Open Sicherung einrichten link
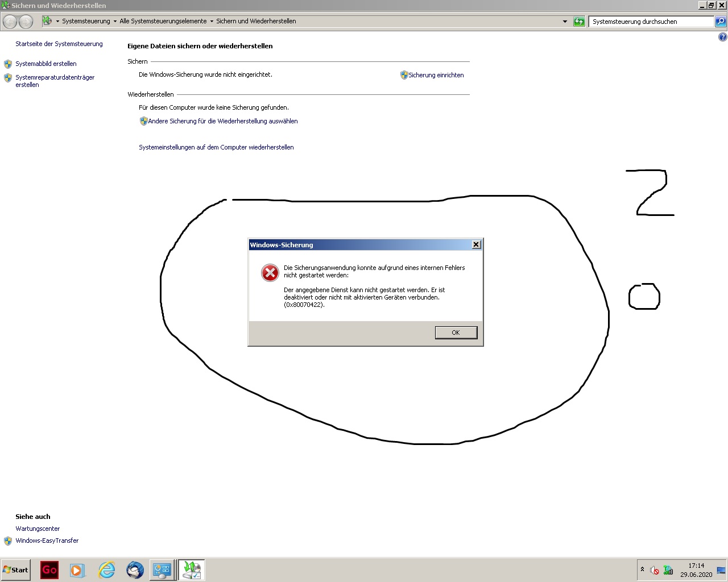This screenshot has width=728, height=582. click(436, 75)
